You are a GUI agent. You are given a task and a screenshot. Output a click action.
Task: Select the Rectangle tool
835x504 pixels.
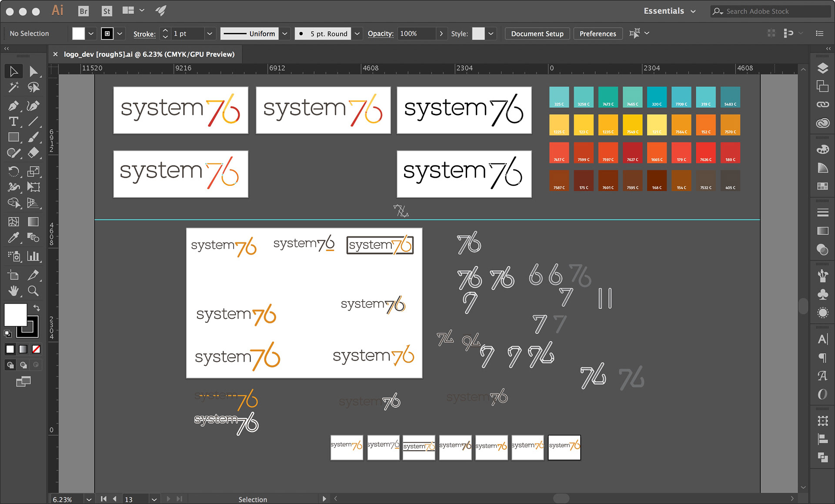tap(13, 137)
